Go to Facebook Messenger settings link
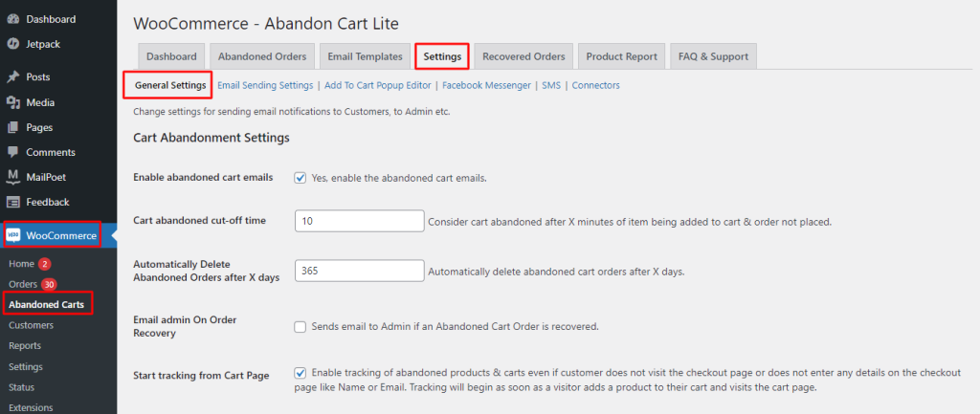The height and width of the screenshot is (414, 980). click(x=486, y=85)
